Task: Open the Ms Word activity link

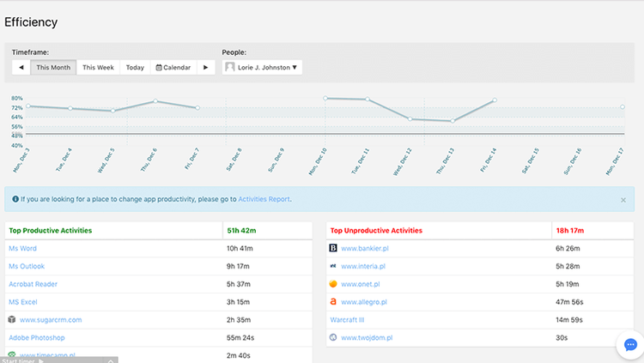Action: point(22,248)
